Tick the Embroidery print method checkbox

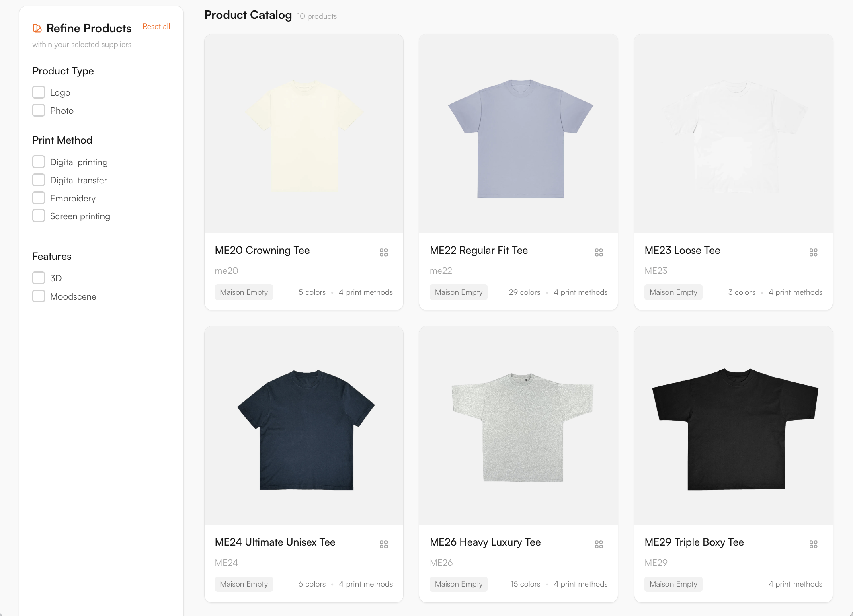(39, 198)
